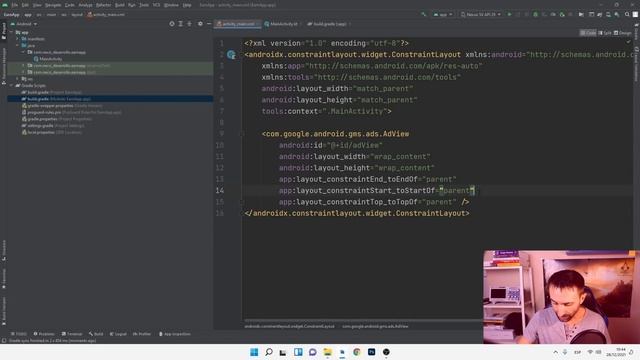
Task: Open the App Inspection tool window
Action: [x=174, y=334]
